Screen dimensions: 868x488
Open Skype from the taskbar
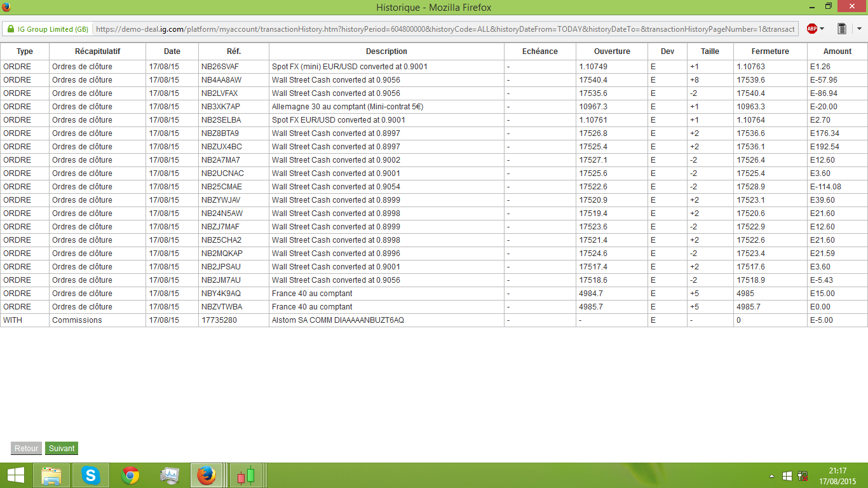[x=91, y=475]
